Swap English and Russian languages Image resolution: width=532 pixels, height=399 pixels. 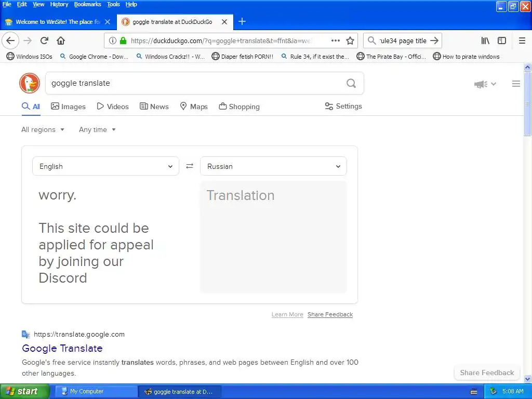[x=190, y=166]
